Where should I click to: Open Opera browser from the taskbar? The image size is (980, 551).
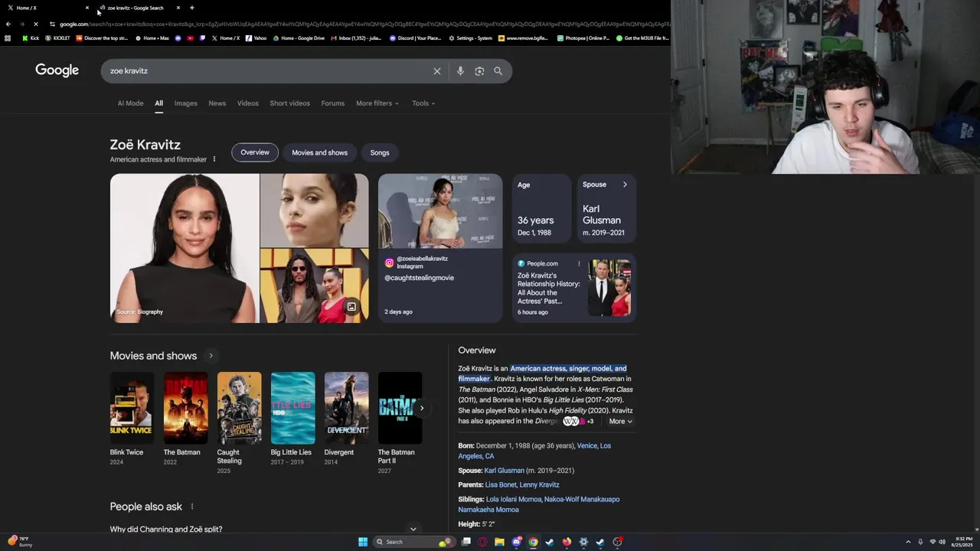point(482,542)
